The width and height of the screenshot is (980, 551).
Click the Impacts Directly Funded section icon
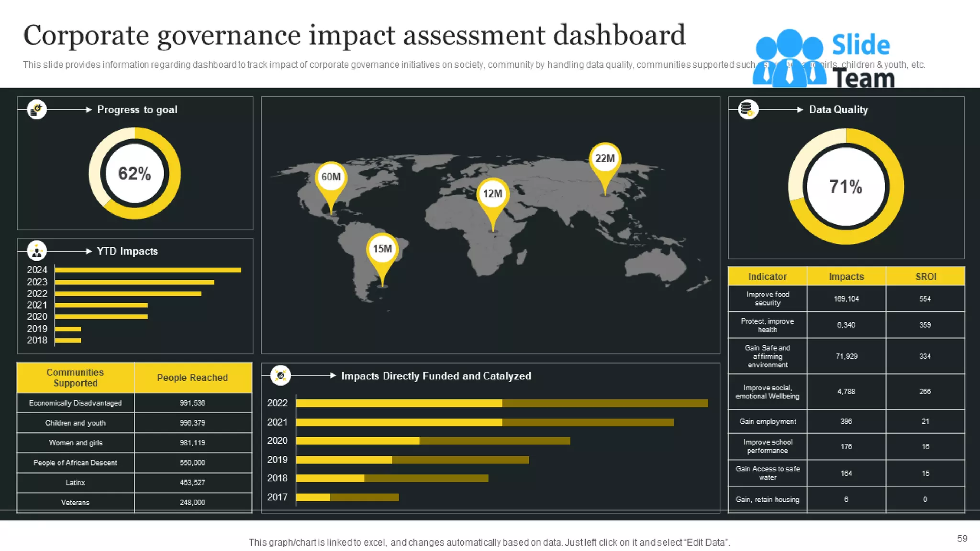pyautogui.click(x=280, y=375)
